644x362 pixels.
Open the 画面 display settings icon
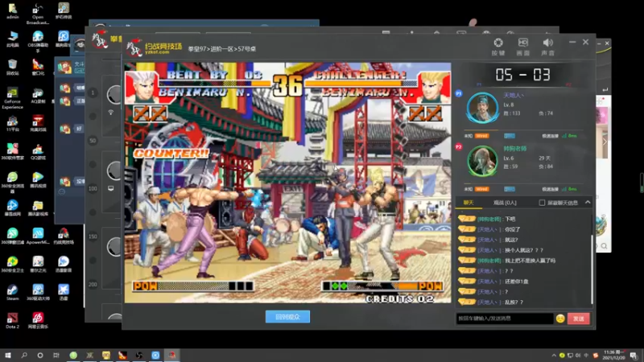(x=522, y=47)
